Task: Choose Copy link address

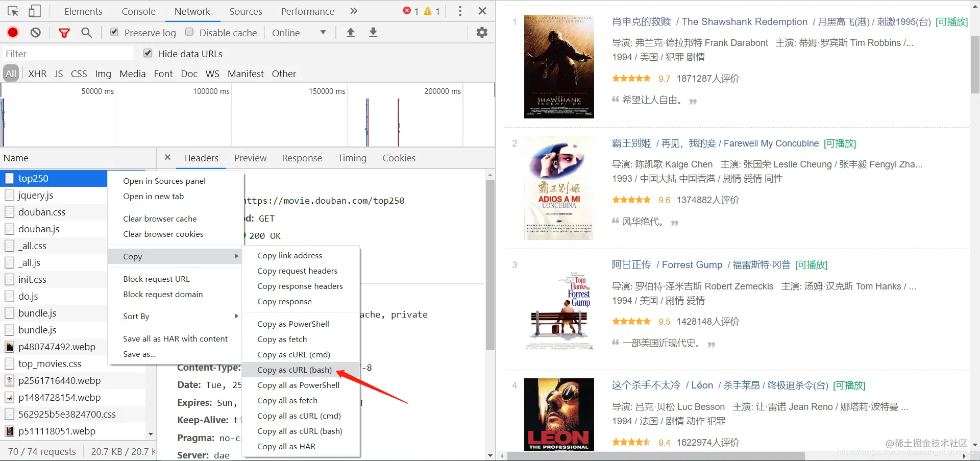Action: click(301, 255)
